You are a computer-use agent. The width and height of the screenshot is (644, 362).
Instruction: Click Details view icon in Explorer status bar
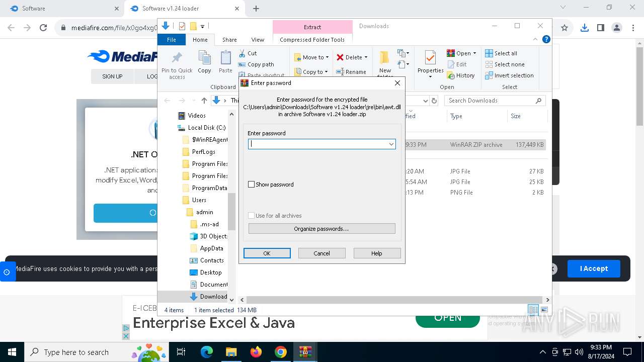coord(533,310)
